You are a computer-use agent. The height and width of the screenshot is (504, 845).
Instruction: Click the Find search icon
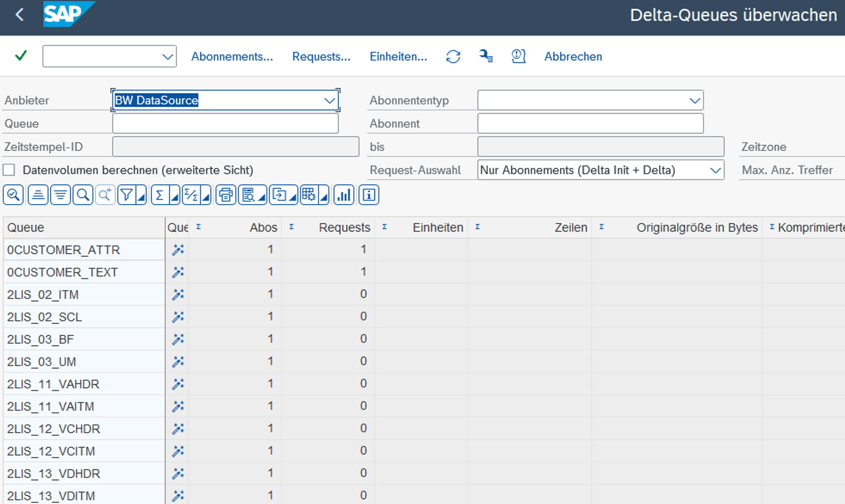83,195
